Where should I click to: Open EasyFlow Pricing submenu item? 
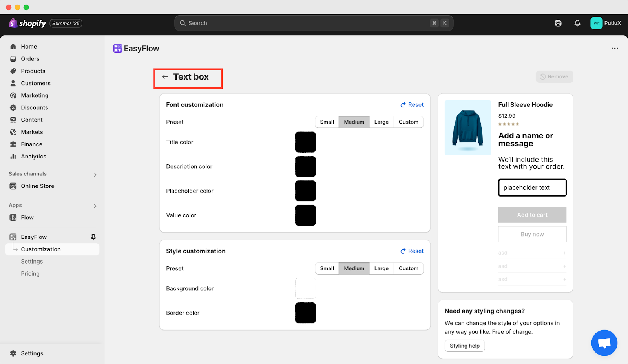coord(30,273)
